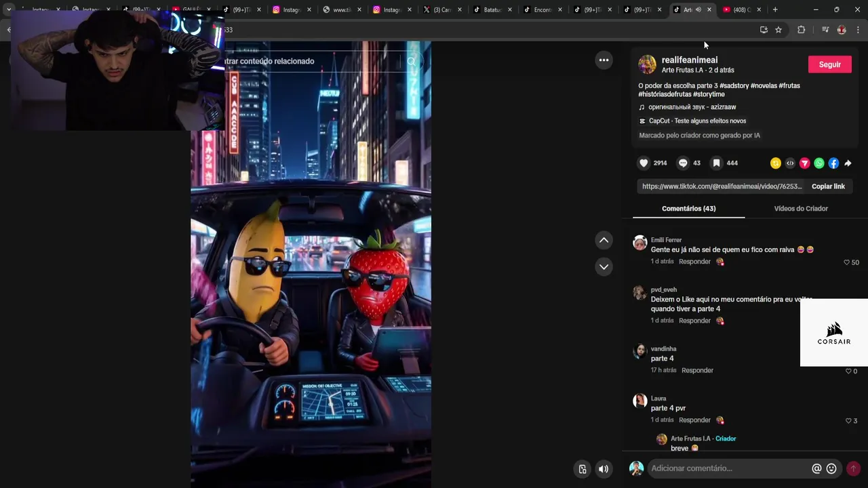Repost the video using the yellow icon

coord(776,163)
